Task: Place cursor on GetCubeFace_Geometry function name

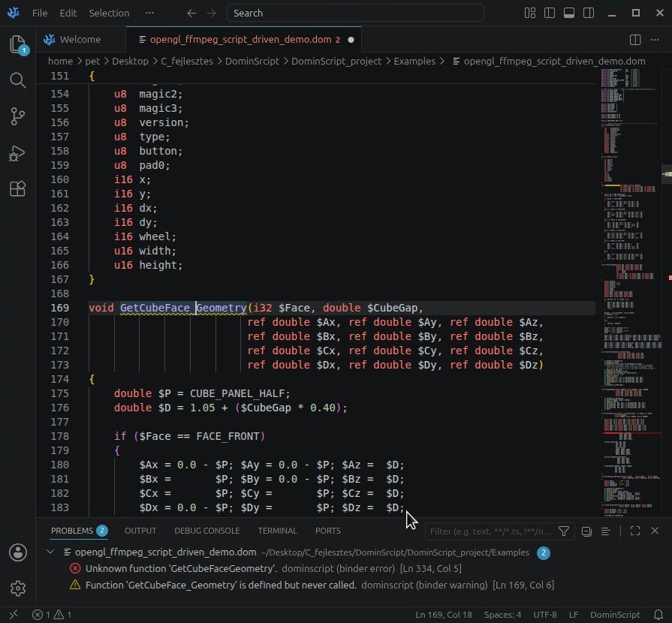Action: coord(183,308)
